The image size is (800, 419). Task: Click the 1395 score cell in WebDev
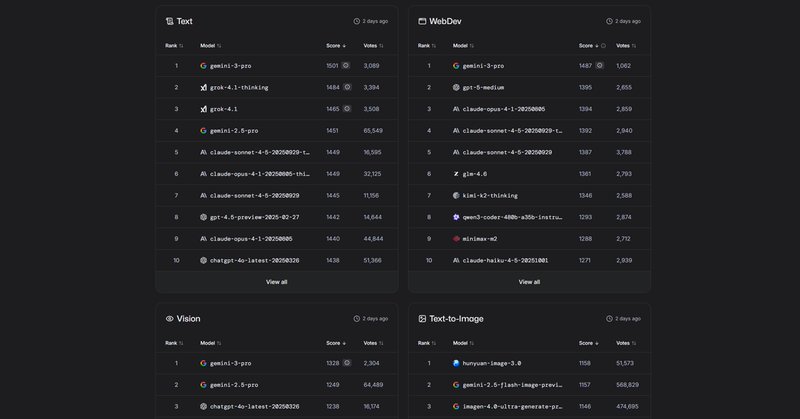(x=585, y=87)
